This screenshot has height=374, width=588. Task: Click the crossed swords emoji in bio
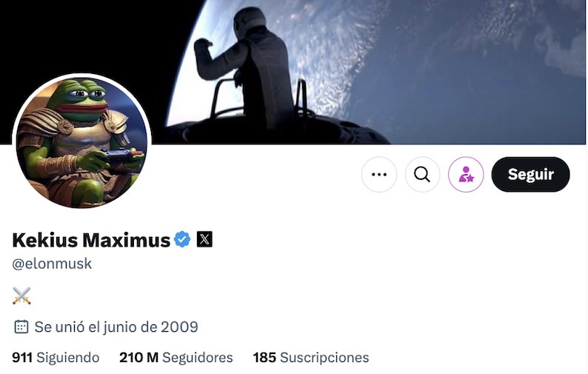point(21,295)
